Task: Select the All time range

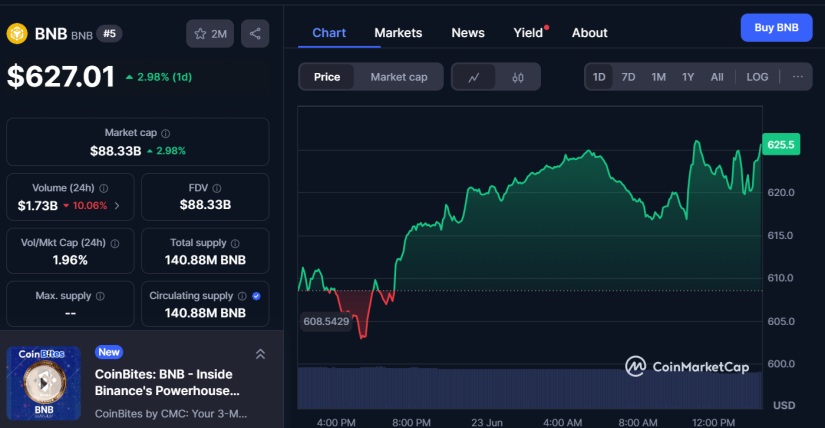Action: 717,77
